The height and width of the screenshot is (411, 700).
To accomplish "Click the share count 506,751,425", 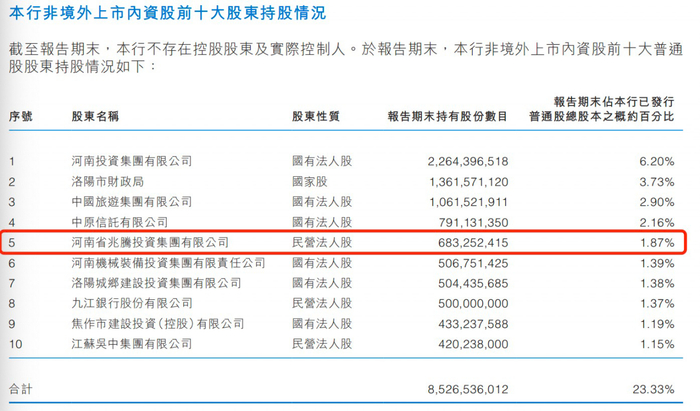I will click(473, 263).
